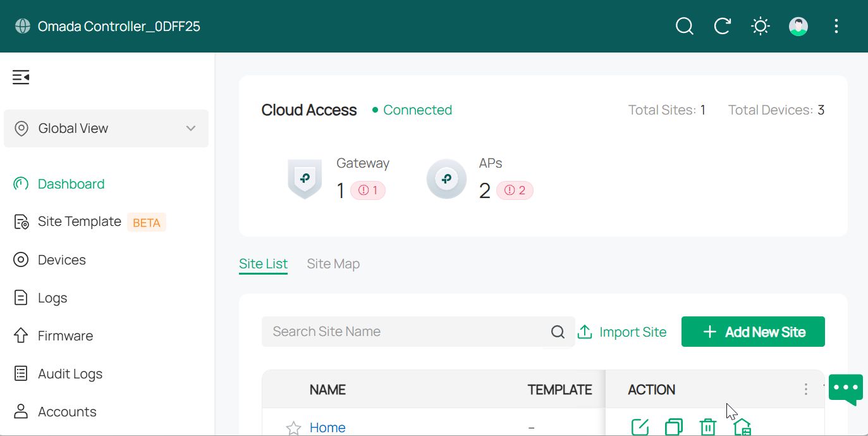This screenshot has width=868, height=436.
Task: Toggle light/dark theme with the sun icon
Action: point(760,26)
